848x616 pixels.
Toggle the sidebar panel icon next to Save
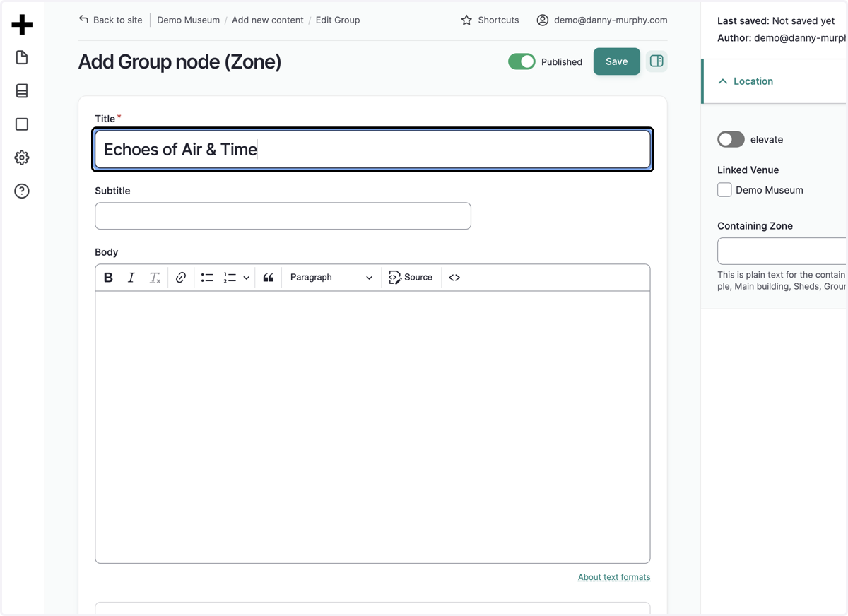[x=656, y=61]
